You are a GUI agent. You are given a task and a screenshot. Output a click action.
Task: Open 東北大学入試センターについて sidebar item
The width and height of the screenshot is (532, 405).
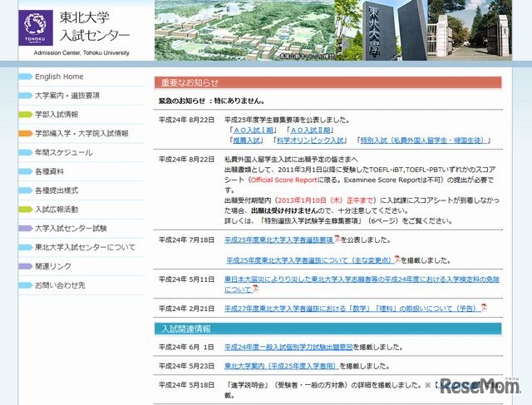(85, 248)
